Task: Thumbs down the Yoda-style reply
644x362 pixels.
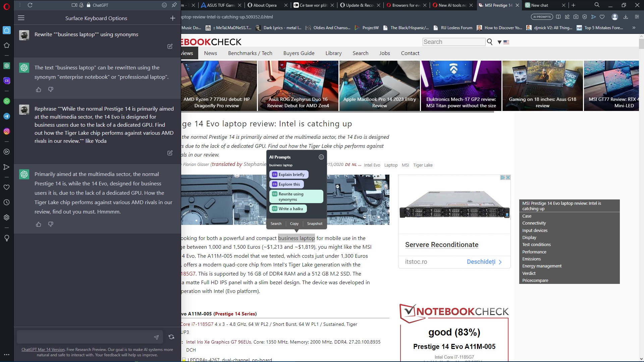Action: click(51, 224)
